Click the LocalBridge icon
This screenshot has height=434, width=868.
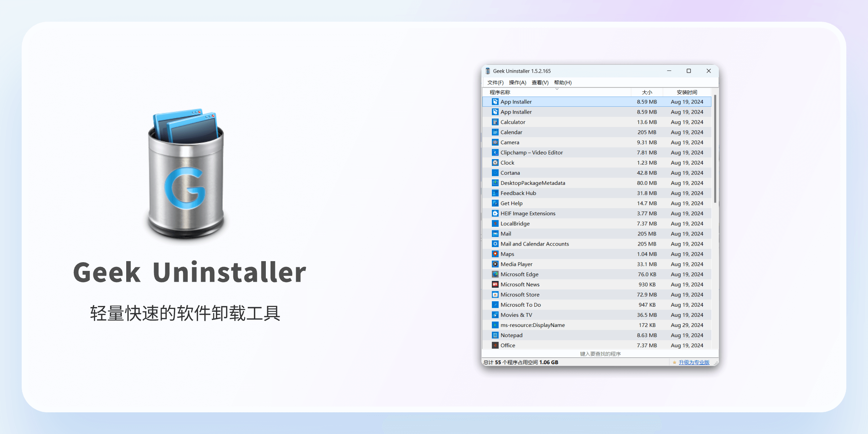495,224
